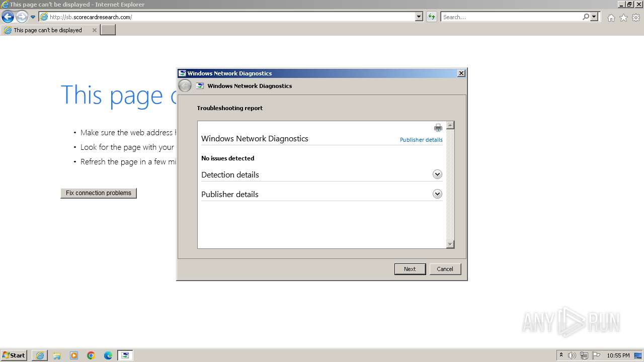
Task: Open the recent pages dropdown arrow
Action: coord(33,17)
